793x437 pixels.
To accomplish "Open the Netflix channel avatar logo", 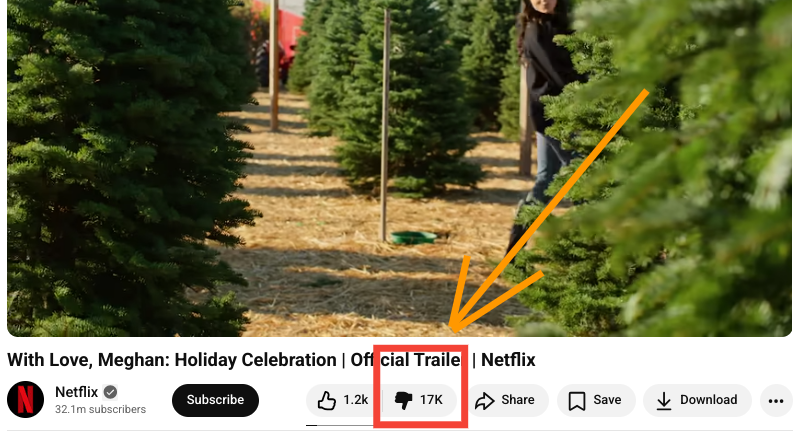I will pos(25,400).
